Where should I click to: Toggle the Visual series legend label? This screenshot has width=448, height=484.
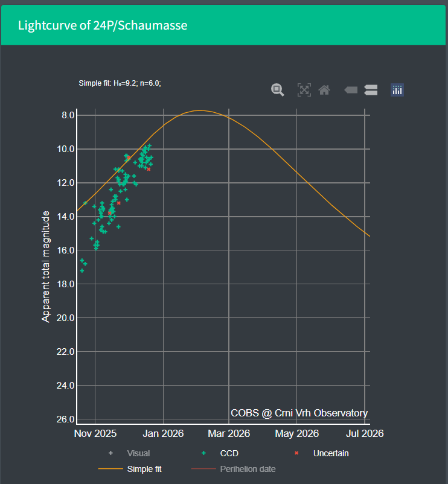138,453
